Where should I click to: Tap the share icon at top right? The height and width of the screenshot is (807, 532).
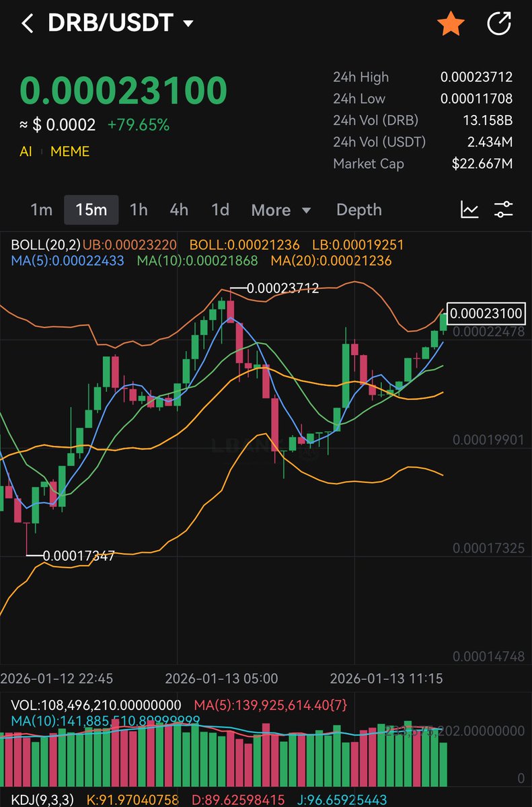[x=499, y=24]
